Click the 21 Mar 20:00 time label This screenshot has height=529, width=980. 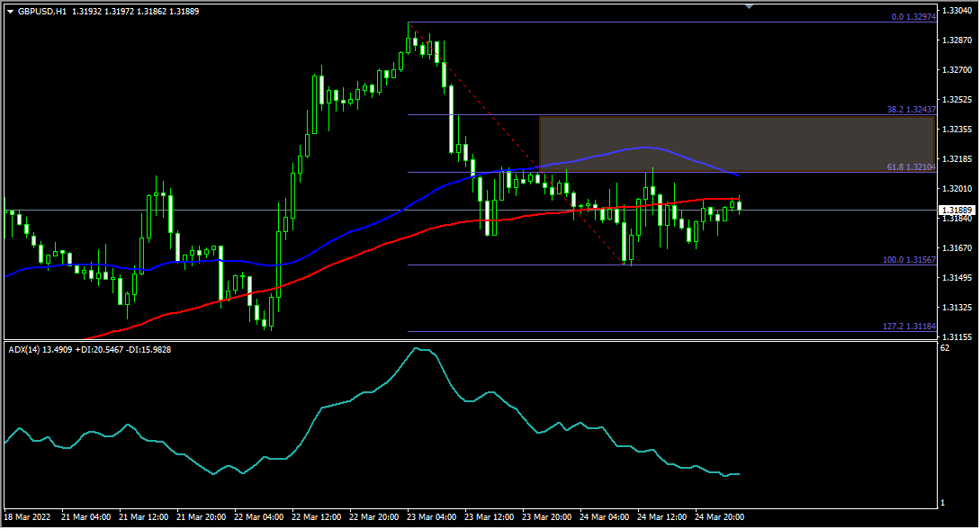pyautogui.click(x=202, y=517)
